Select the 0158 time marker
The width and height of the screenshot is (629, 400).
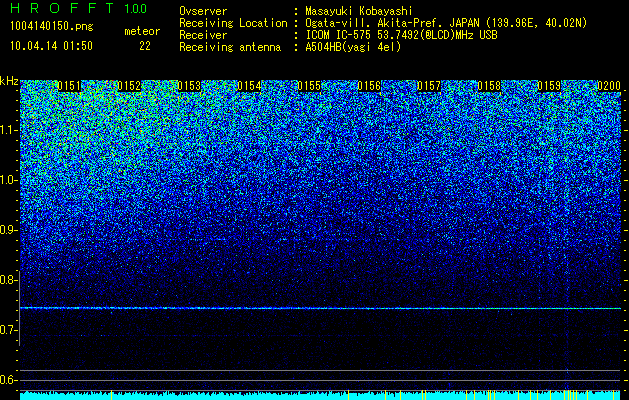[x=489, y=86]
